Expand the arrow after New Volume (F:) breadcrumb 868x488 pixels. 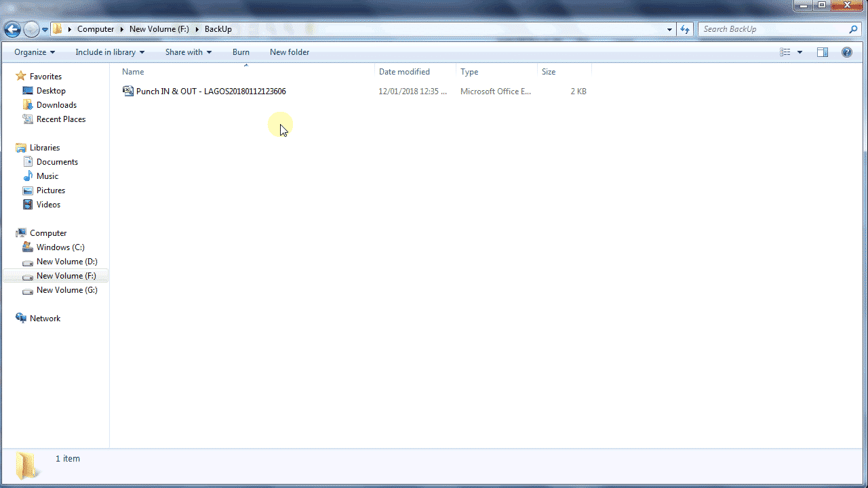click(x=197, y=29)
